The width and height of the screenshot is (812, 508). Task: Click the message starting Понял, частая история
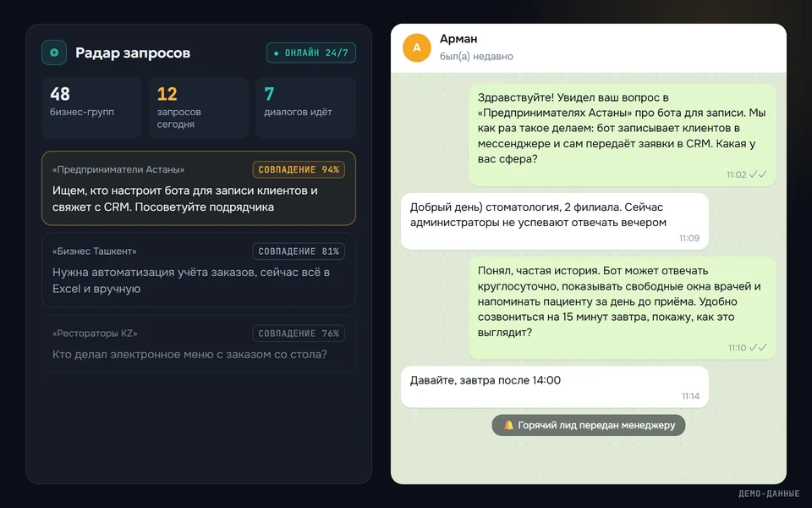click(x=622, y=308)
